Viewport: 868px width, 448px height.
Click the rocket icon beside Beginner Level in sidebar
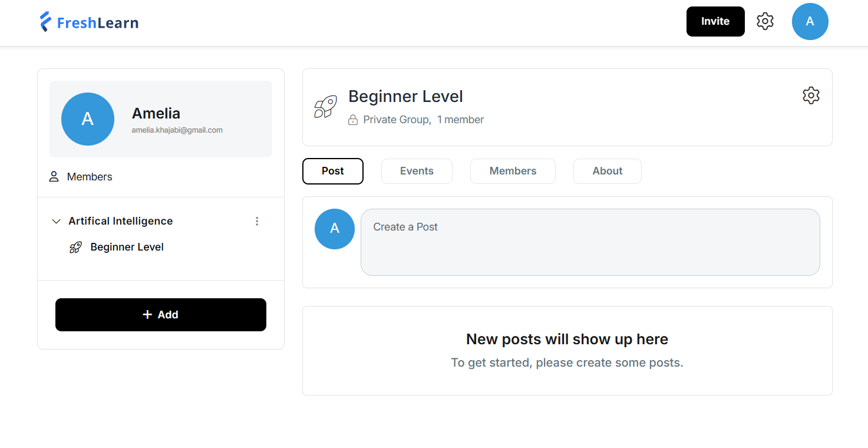[75, 247]
